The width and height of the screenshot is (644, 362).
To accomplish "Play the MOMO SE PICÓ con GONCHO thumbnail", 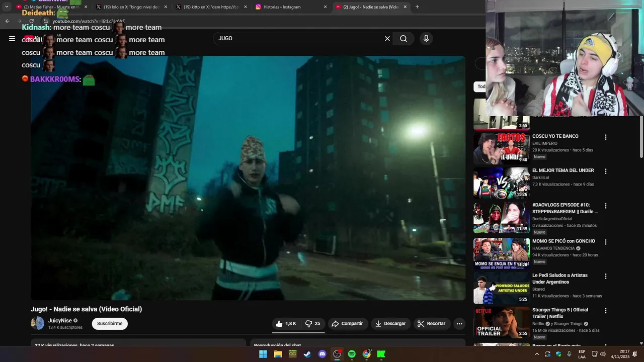I will click(x=502, y=253).
